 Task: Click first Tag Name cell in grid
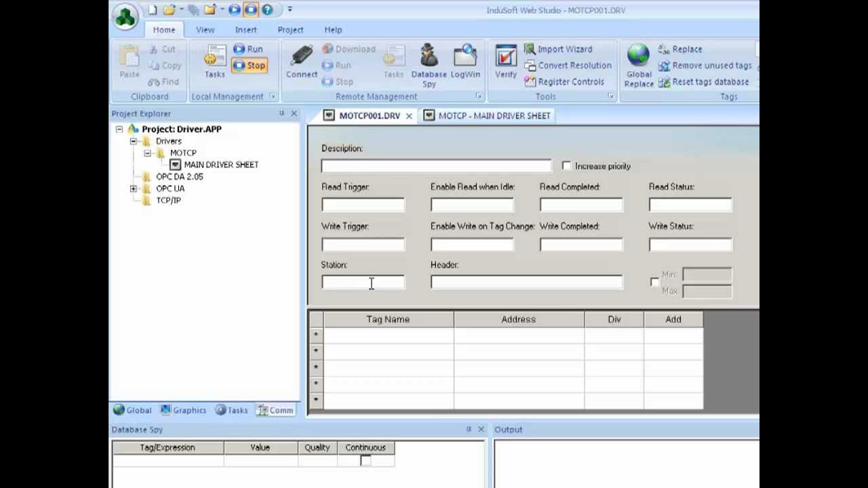388,335
